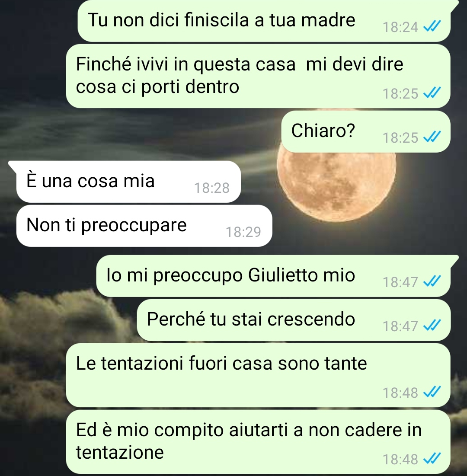Tap the blue ticks on the 'Le tentazioni fuori casa' message

(x=432, y=393)
